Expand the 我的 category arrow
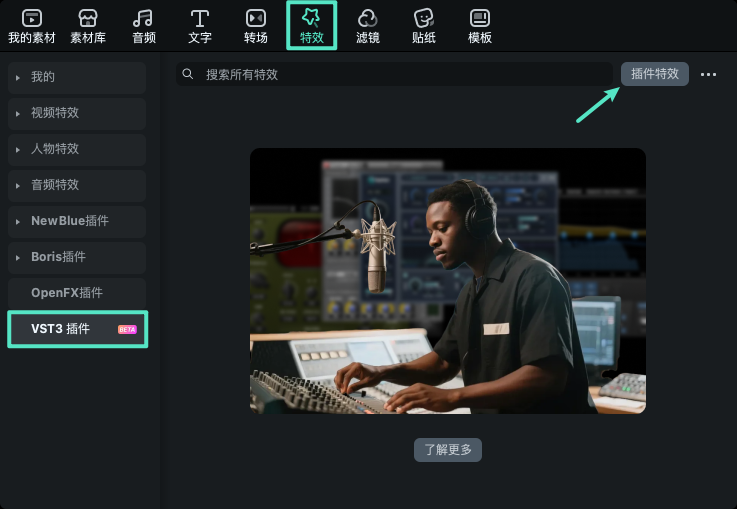The image size is (737, 509). pos(18,78)
